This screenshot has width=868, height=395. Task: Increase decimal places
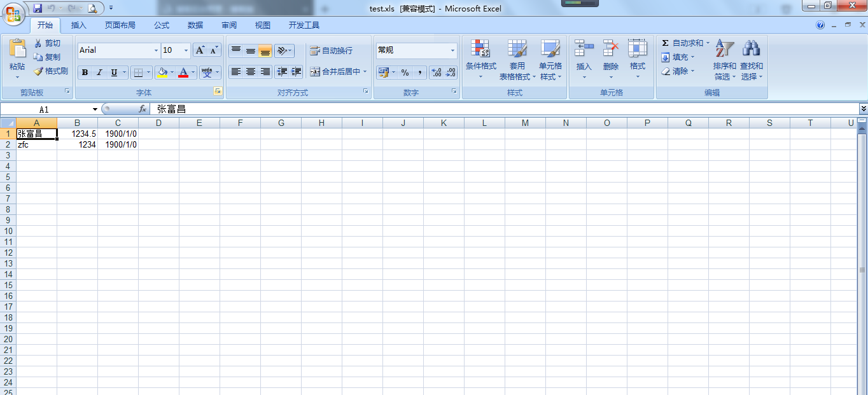(x=437, y=73)
